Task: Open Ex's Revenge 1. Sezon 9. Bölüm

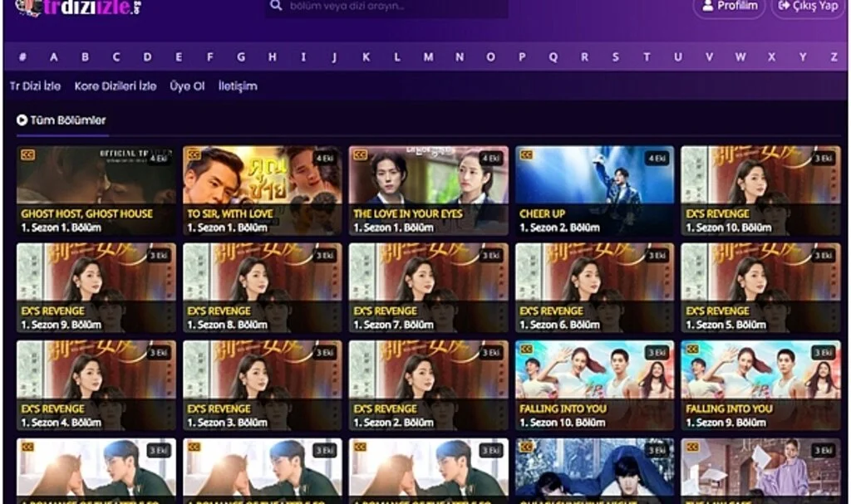Action: coord(96,288)
